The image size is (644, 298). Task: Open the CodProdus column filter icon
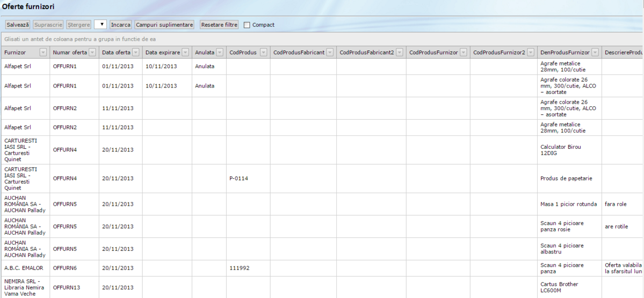click(263, 52)
